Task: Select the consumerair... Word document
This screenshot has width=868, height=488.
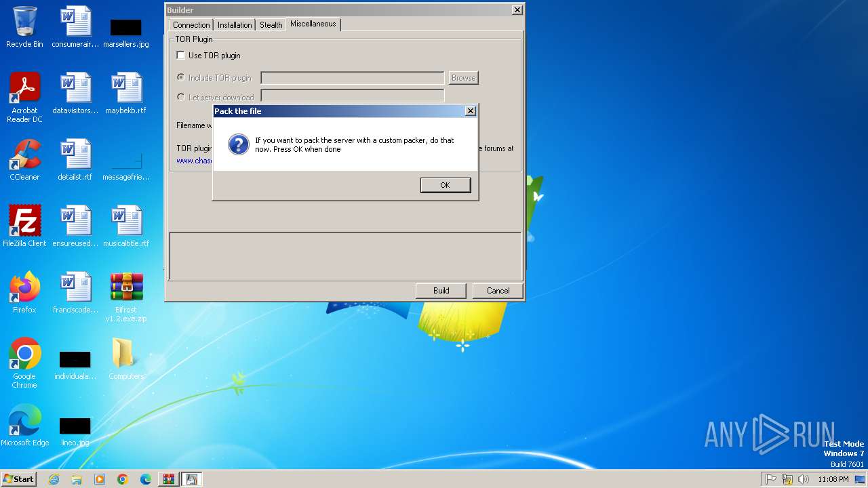Action: [x=75, y=27]
